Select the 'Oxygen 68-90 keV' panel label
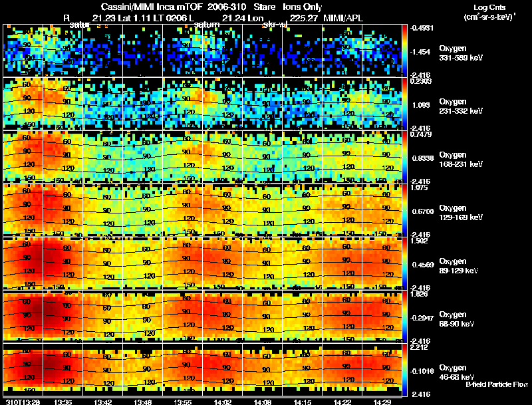Image resolution: width=532 pixels, height=405 pixels. tap(457, 319)
